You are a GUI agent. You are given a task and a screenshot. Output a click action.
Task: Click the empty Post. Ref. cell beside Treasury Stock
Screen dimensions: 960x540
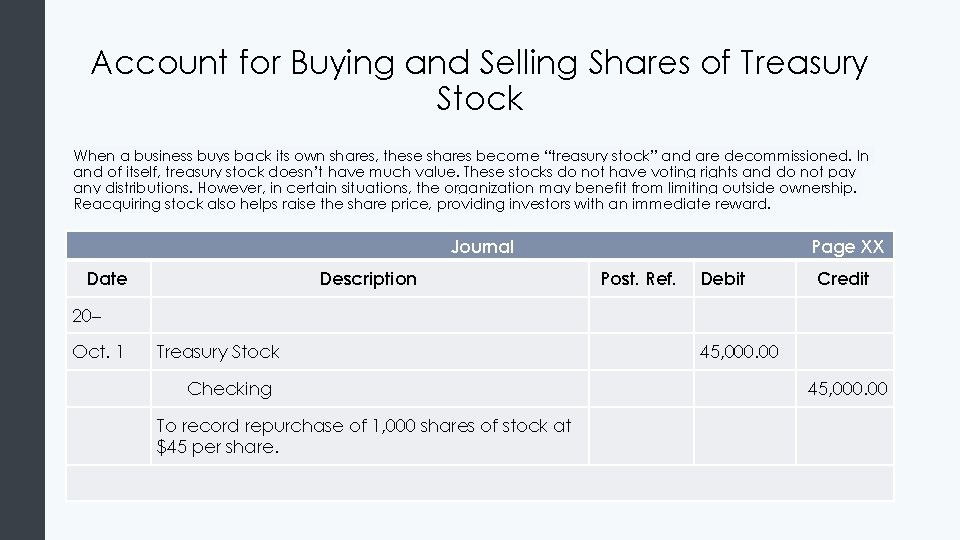[640, 352]
